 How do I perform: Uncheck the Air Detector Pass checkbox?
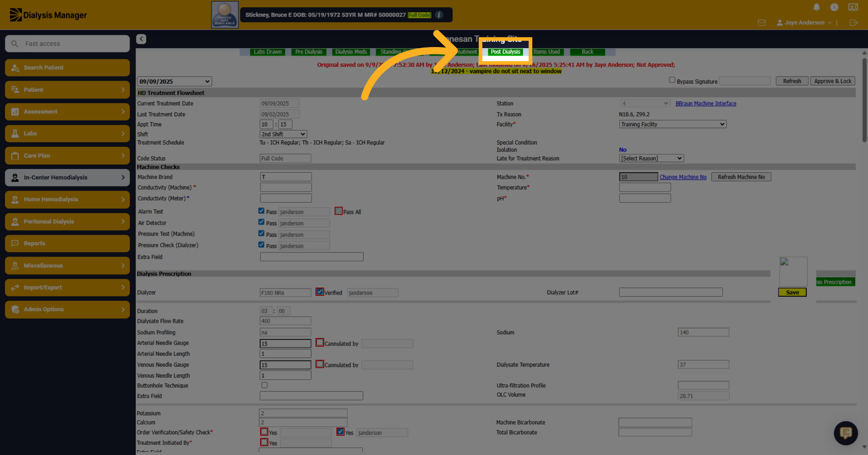[x=261, y=222]
